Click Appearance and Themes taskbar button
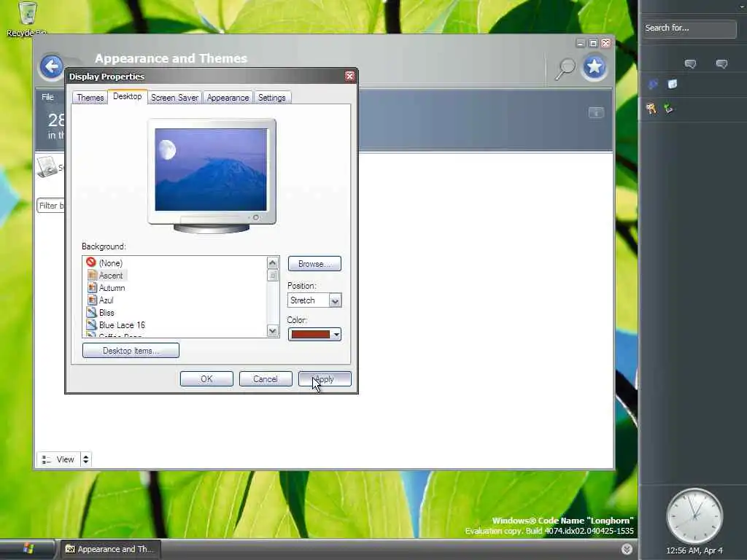Image resolution: width=747 pixels, height=560 pixels. point(110,549)
